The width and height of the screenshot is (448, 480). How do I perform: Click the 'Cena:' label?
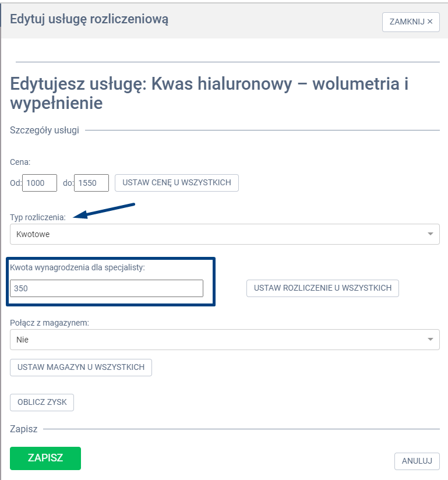(x=20, y=162)
